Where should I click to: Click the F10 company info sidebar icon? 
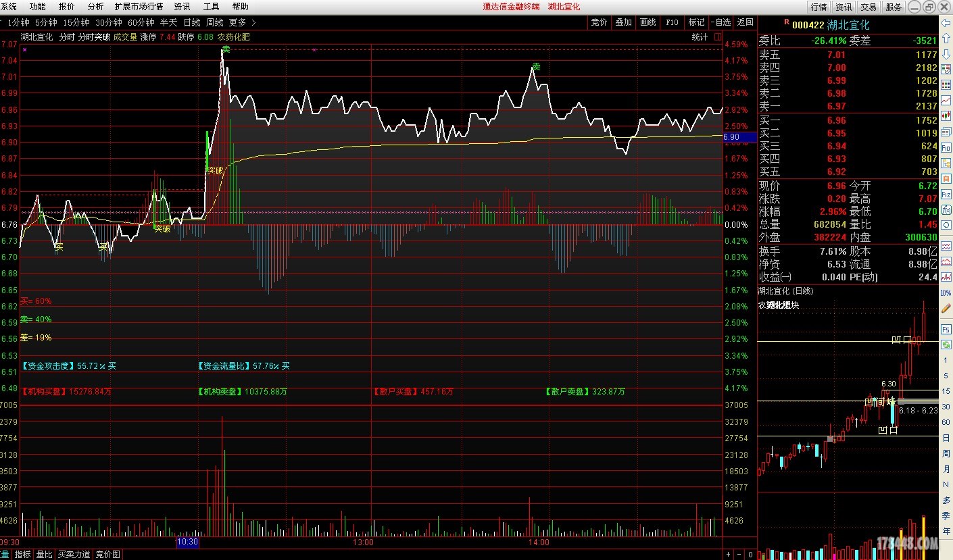946,147
